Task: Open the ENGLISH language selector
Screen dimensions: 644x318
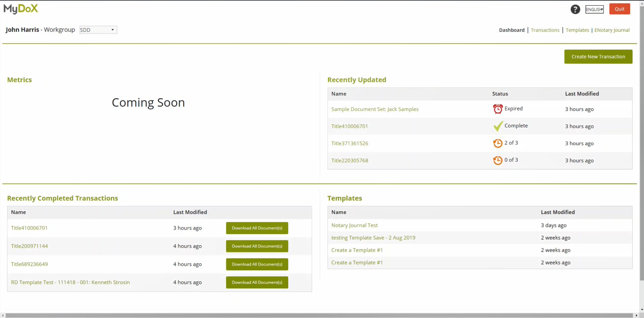Action: [x=594, y=9]
